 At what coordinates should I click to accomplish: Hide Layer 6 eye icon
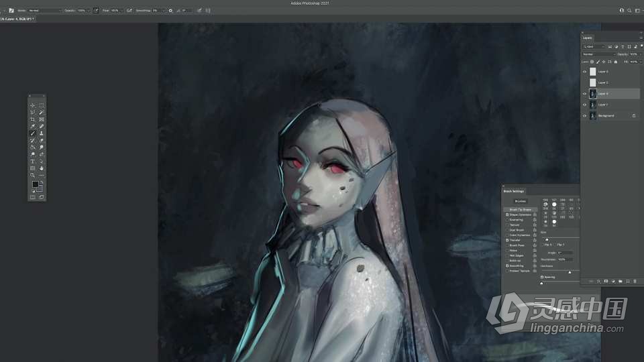pos(584,72)
